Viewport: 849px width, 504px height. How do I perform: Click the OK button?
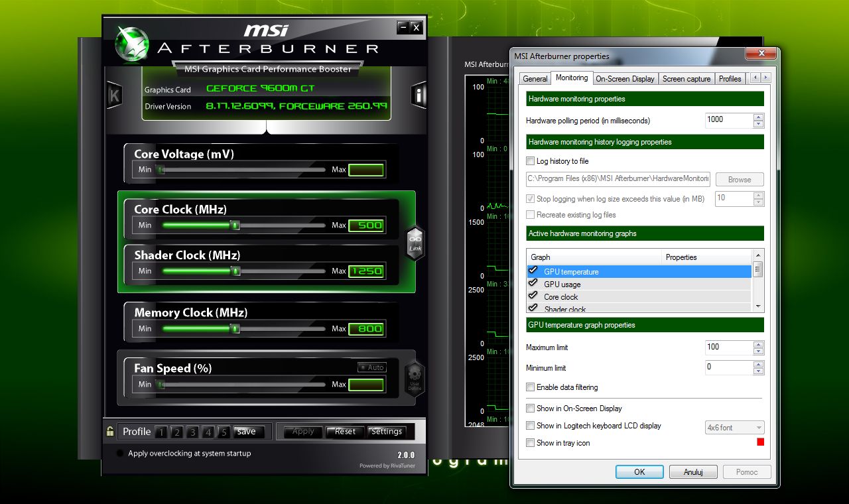[639, 472]
